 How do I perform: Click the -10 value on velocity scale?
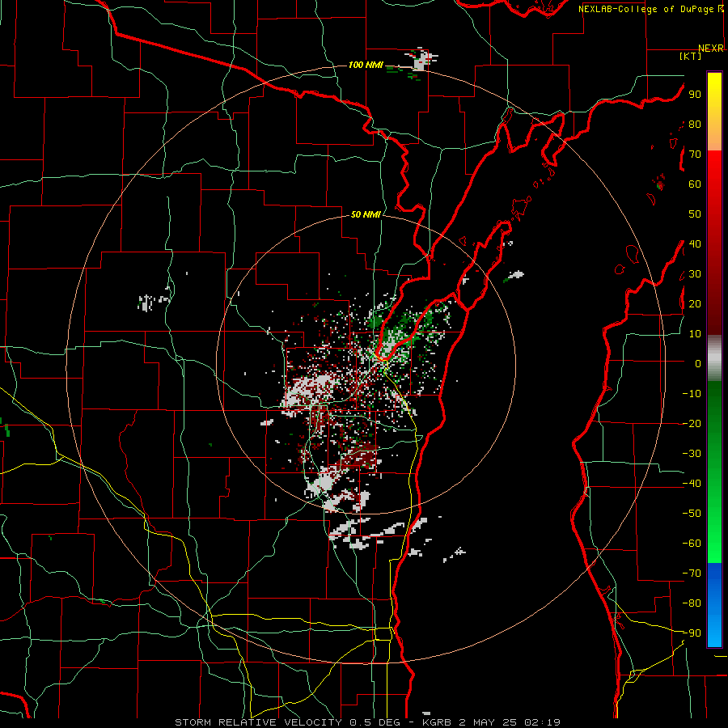point(692,394)
